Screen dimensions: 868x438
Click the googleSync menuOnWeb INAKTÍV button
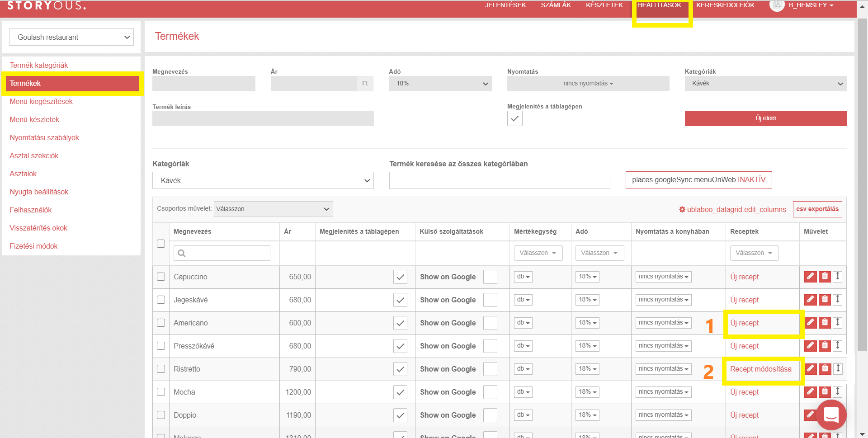[x=699, y=180]
